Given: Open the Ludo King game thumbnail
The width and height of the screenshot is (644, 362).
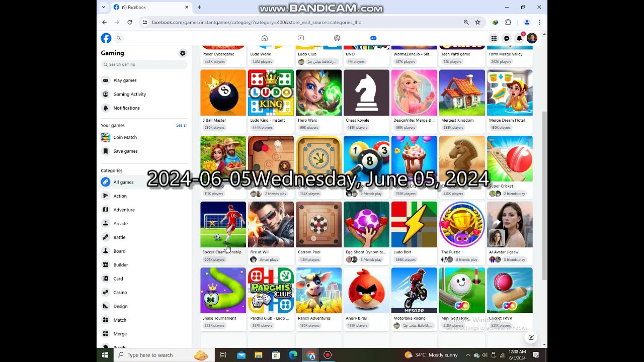Looking at the screenshot, I should pos(271,93).
